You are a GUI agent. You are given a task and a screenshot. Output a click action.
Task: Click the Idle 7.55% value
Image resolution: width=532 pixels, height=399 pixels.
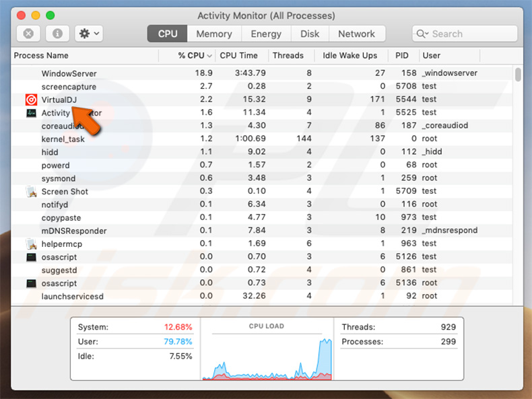point(180,357)
